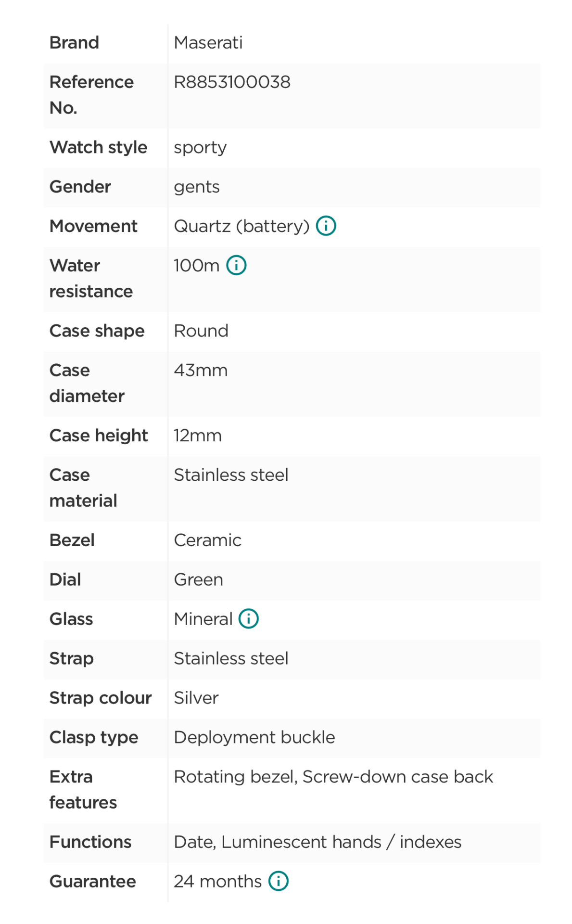This screenshot has width=572, height=924.
Task: Click the Rotating bezel, Screw-down case back text
Action: [333, 777]
